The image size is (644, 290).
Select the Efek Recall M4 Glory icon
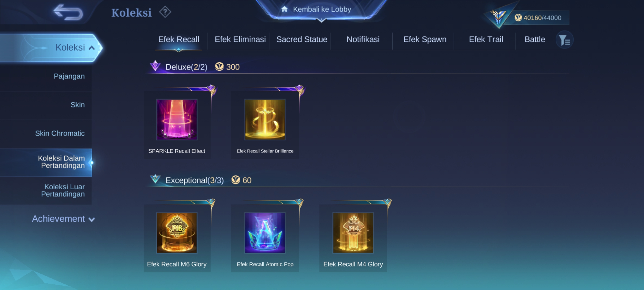click(353, 233)
